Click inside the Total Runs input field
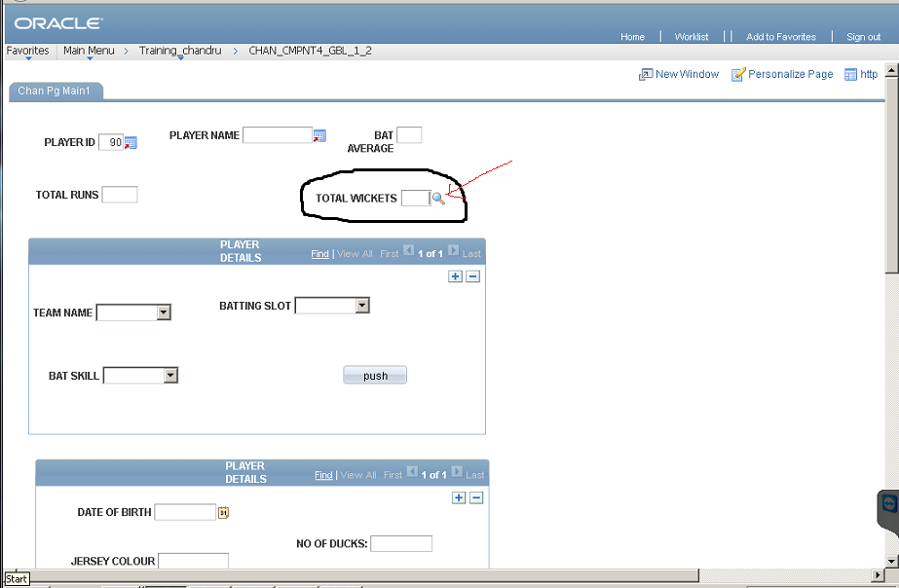The image size is (899, 588). coord(121,194)
